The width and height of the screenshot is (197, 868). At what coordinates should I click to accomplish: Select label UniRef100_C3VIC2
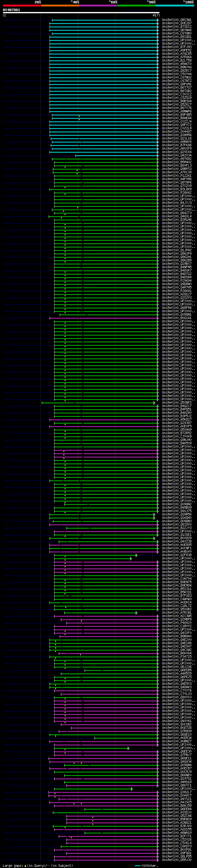(177, 94)
